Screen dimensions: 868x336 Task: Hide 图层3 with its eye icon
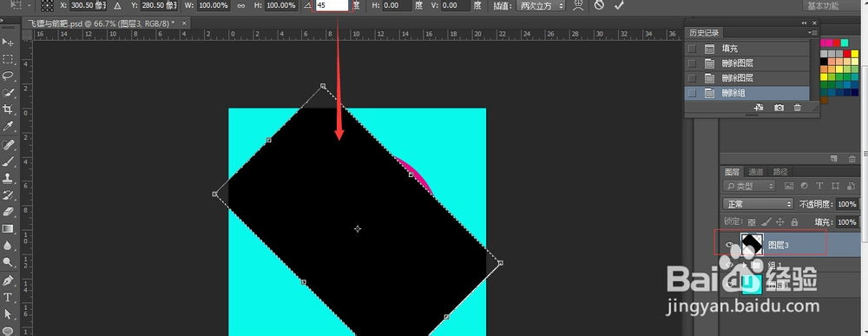point(730,245)
